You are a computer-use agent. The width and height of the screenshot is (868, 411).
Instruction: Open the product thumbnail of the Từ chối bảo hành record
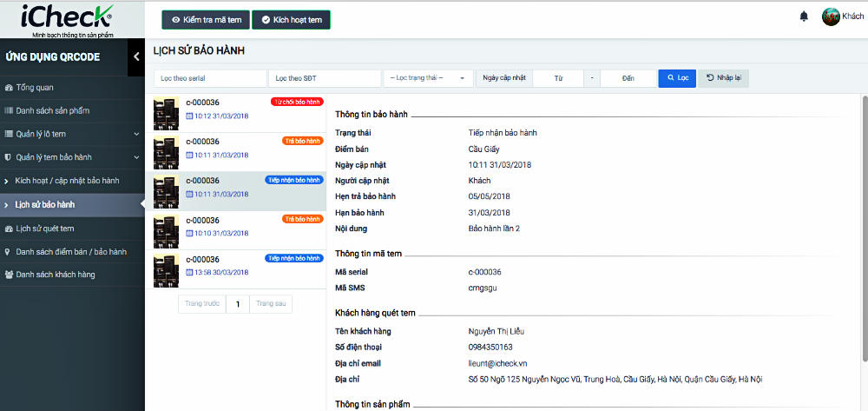coord(166,114)
